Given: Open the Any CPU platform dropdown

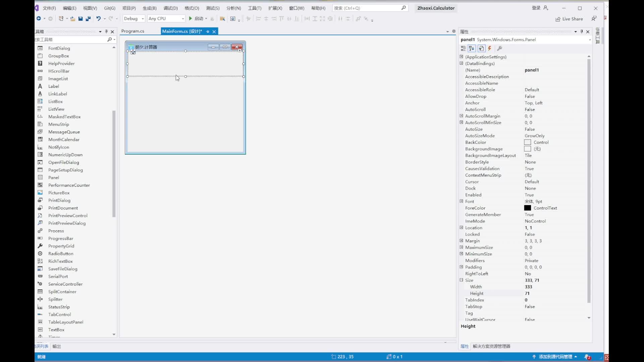Looking at the screenshot, I should pos(183,19).
